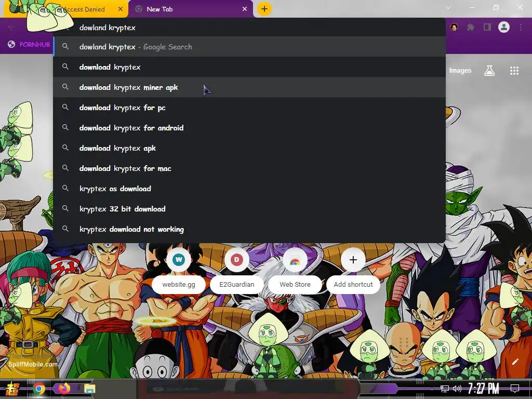Open Chrome's three-dot menu
This screenshot has height=399, width=532.
click(x=521, y=27)
